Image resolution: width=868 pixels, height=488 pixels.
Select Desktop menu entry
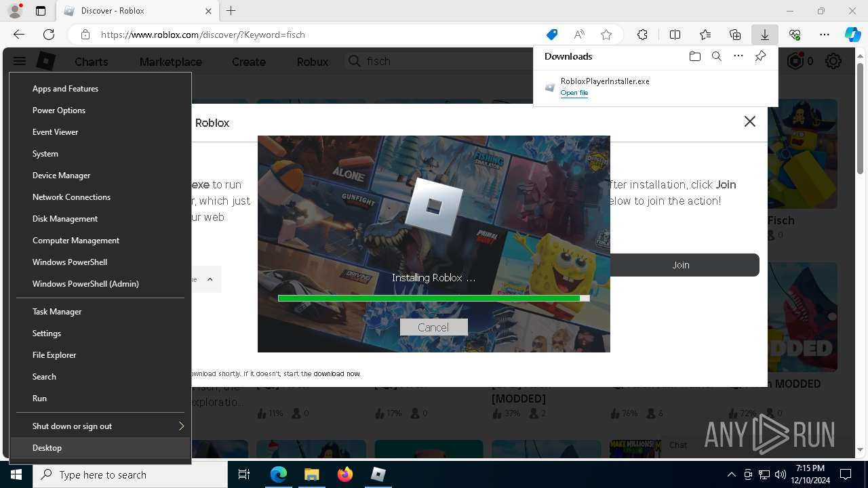pyautogui.click(x=100, y=448)
